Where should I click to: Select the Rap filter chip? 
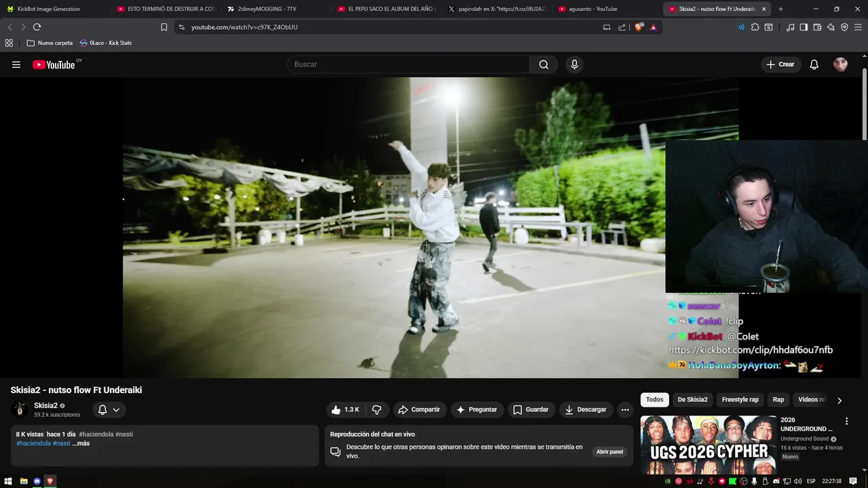pyautogui.click(x=778, y=400)
